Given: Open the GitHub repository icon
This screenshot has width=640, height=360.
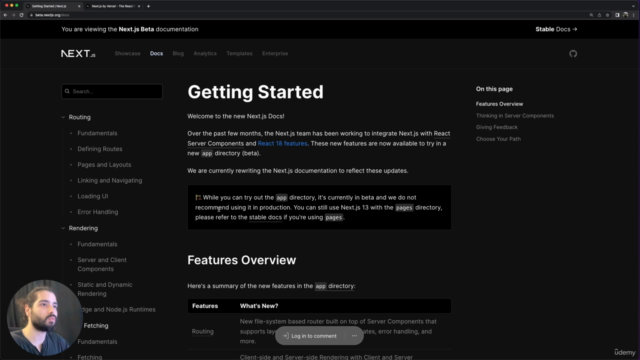Looking at the screenshot, I should tap(573, 54).
